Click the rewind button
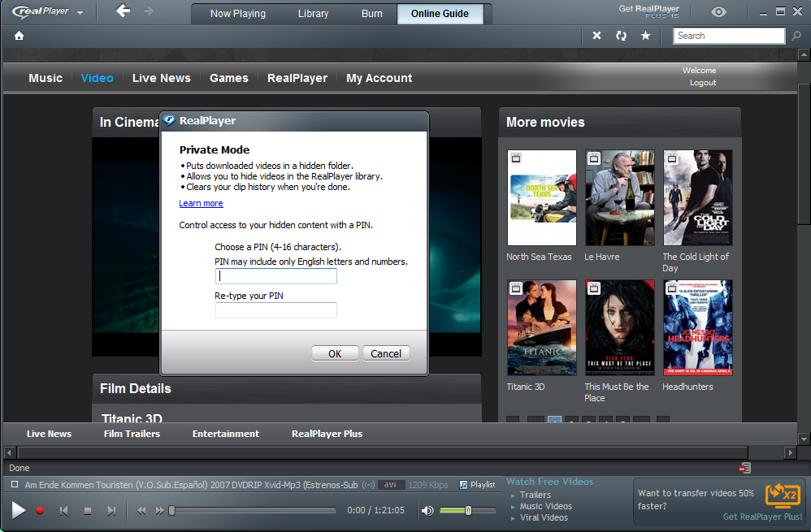This screenshot has width=811, height=532. coord(141,511)
